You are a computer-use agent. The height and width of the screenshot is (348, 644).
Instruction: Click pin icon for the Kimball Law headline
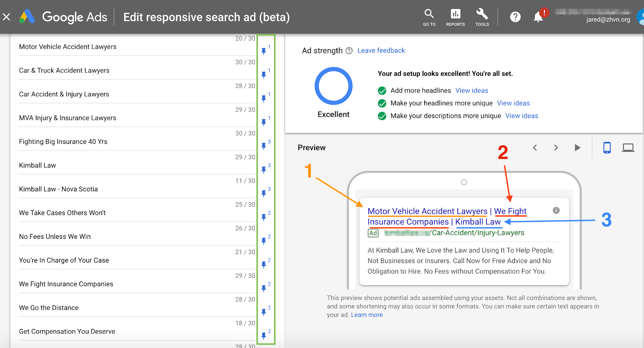pyautogui.click(x=264, y=170)
